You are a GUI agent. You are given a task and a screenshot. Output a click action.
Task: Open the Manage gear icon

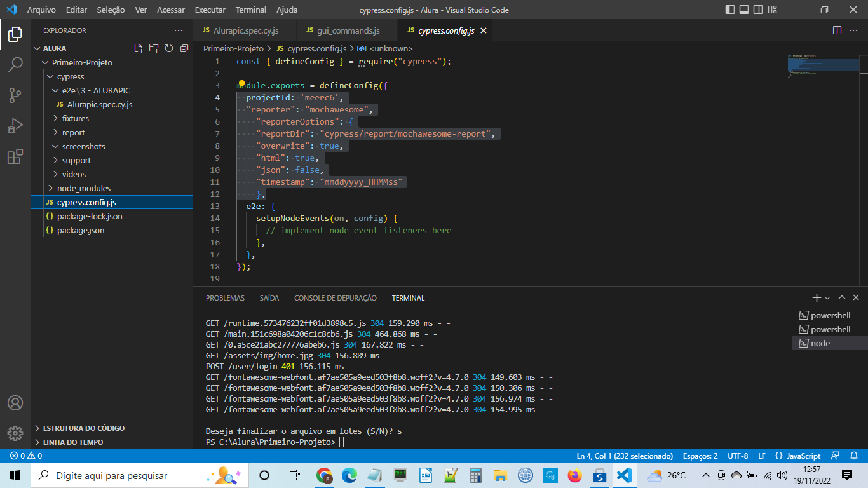pyautogui.click(x=15, y=433)
